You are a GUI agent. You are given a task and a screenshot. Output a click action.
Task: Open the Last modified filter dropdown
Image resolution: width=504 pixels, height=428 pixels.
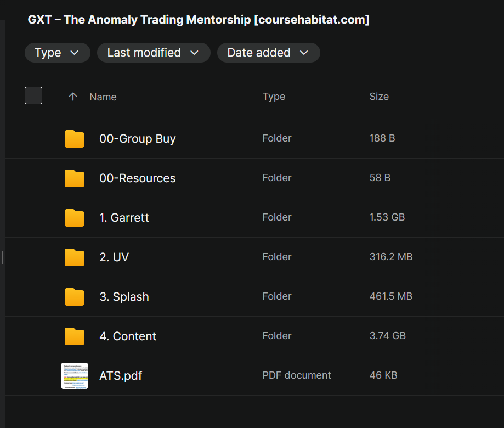(x=154, y=53)
